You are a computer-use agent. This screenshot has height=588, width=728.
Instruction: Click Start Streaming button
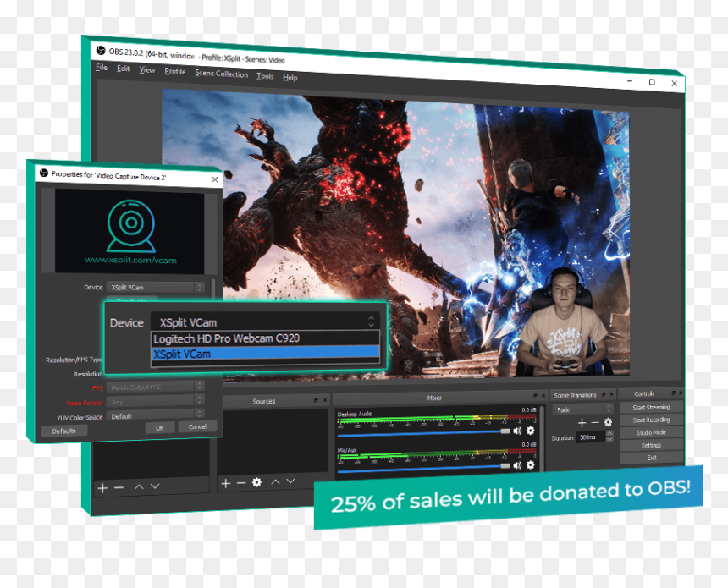(x=651, y=408)
